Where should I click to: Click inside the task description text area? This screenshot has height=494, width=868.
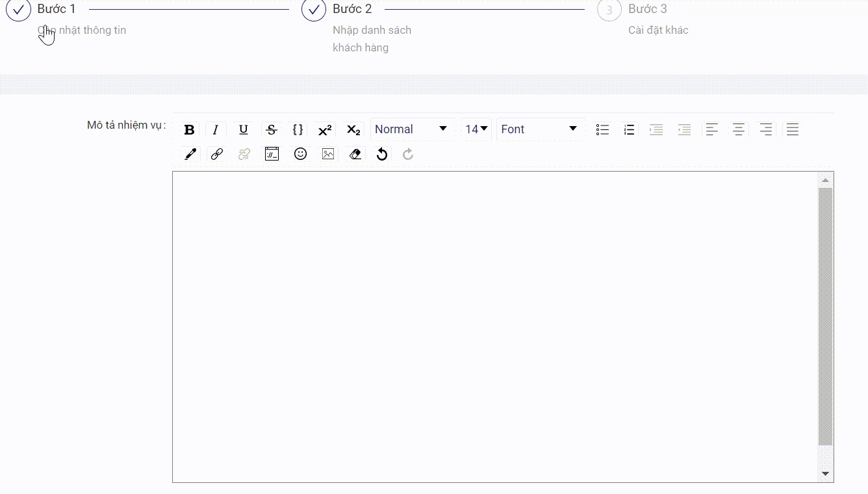494,325
